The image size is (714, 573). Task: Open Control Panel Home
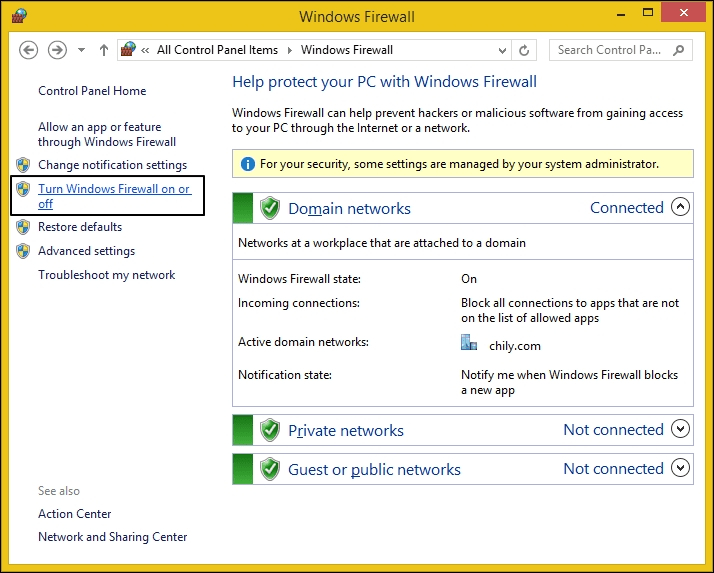(92, 91)
